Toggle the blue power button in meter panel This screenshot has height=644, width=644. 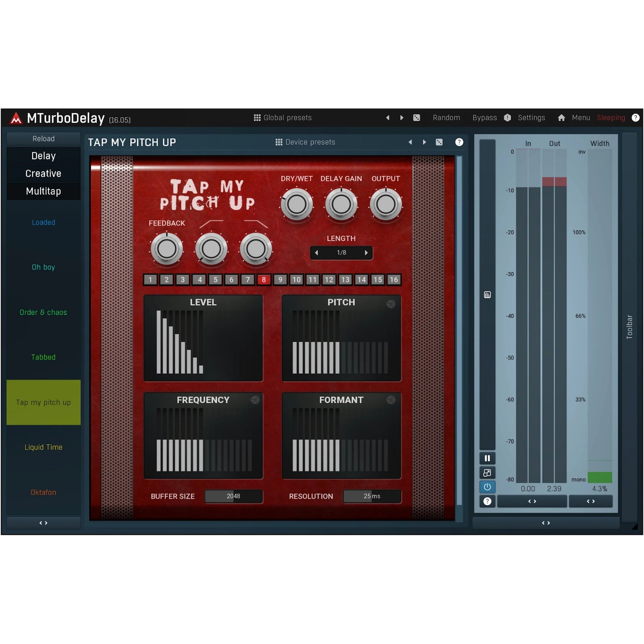[x=487, y=487]
